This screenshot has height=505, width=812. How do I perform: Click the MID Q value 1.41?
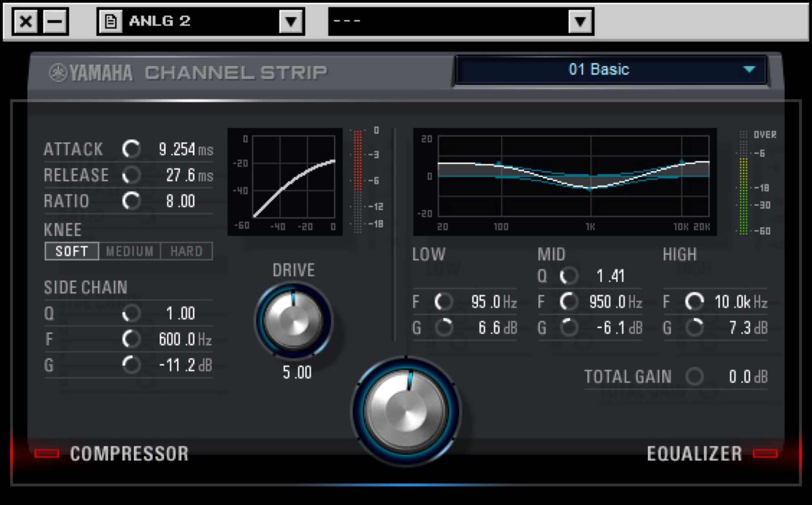tap(611, 276)
